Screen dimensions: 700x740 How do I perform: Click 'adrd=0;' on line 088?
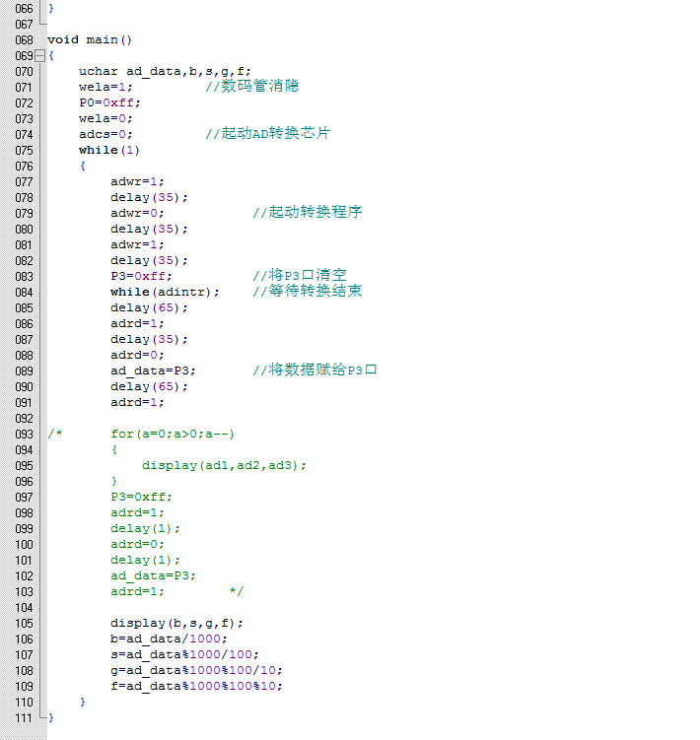point(137,356)
